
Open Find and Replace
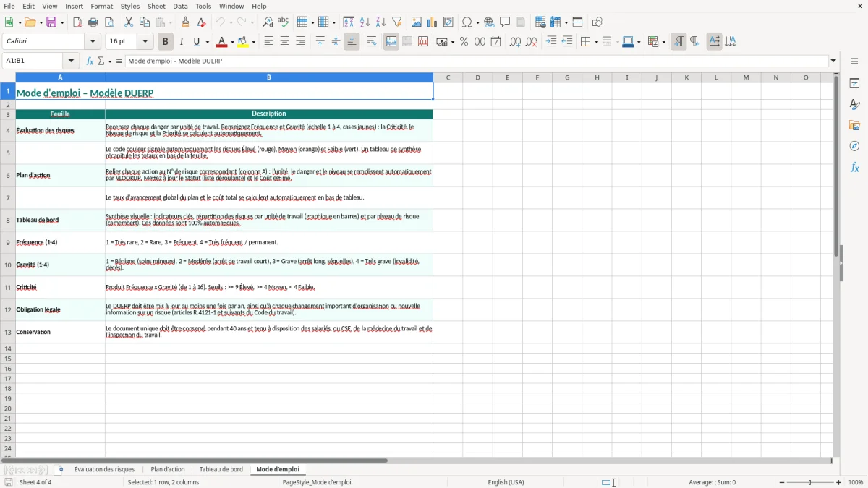(268, 22)
